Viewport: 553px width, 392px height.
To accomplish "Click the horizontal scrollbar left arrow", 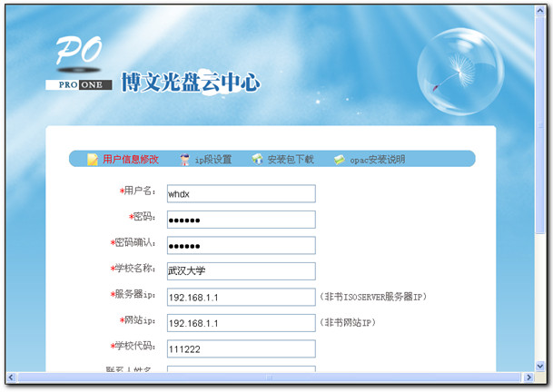I will pyautogui.click(x=11, y=377).
